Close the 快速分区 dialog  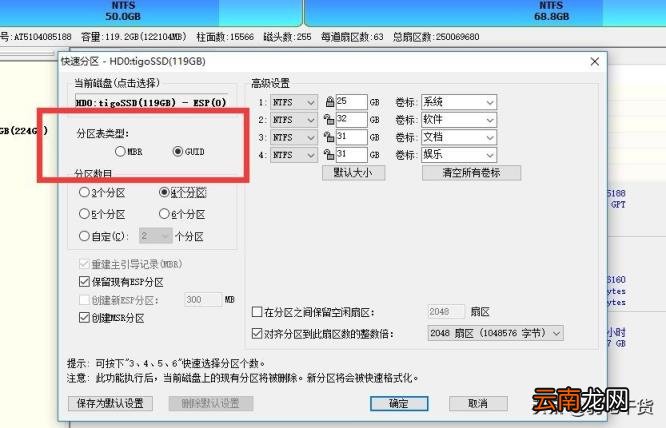[x=595, y=62]
